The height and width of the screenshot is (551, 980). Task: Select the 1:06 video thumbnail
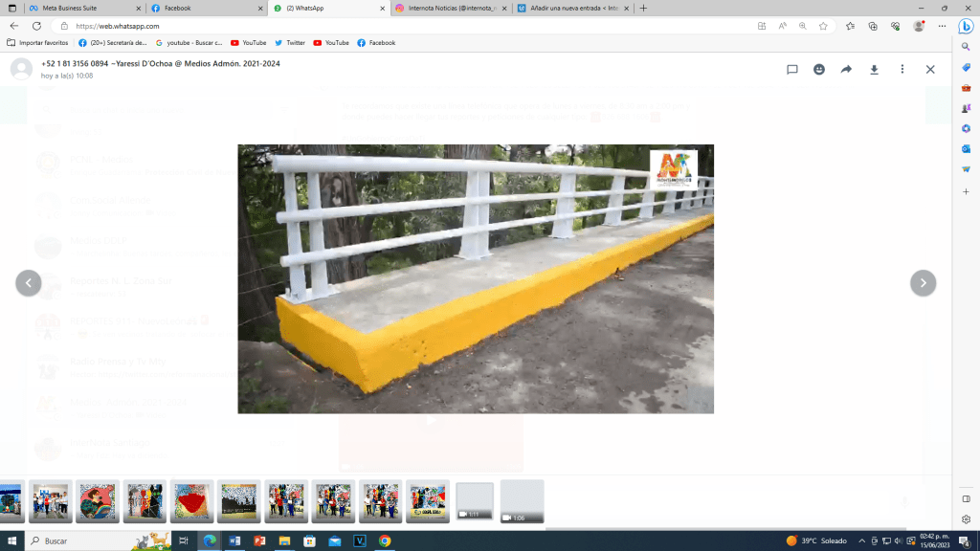coord(522,501)
